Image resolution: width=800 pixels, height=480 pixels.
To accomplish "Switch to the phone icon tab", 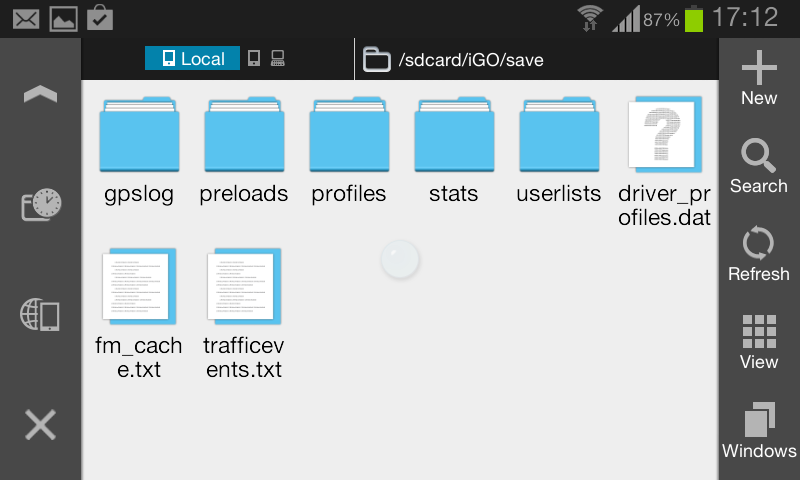I will click(254, 59).
